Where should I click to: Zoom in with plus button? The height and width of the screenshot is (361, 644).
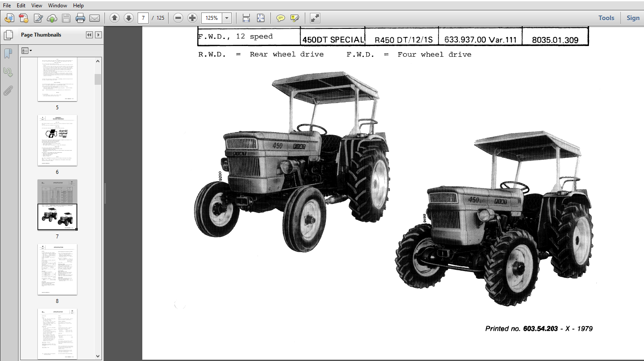tap(193, 18)
